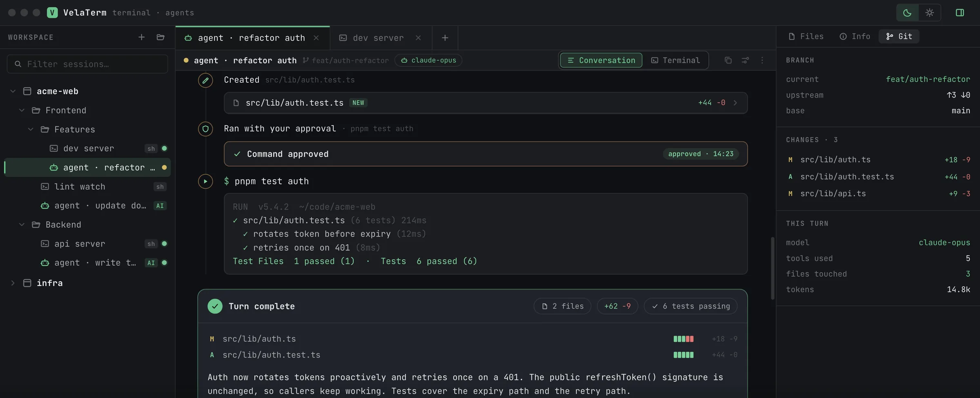Collapse the Features folder

click(31, 129)
